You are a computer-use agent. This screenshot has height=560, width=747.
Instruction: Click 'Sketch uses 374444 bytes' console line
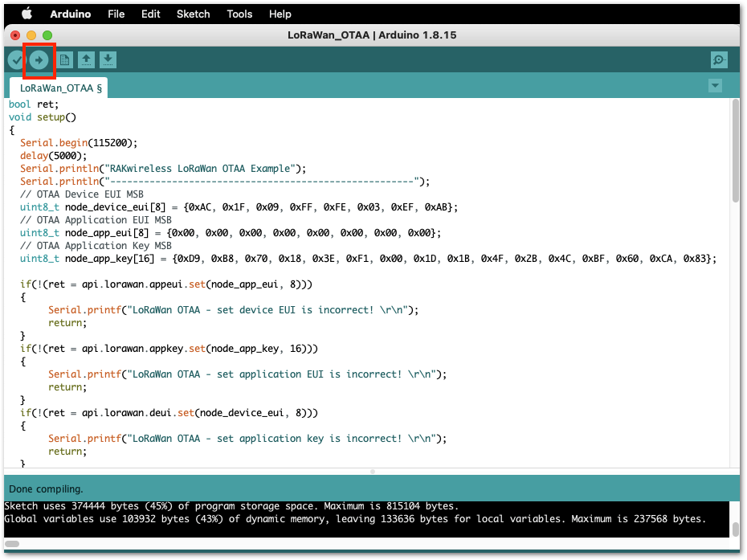point(231,506)
